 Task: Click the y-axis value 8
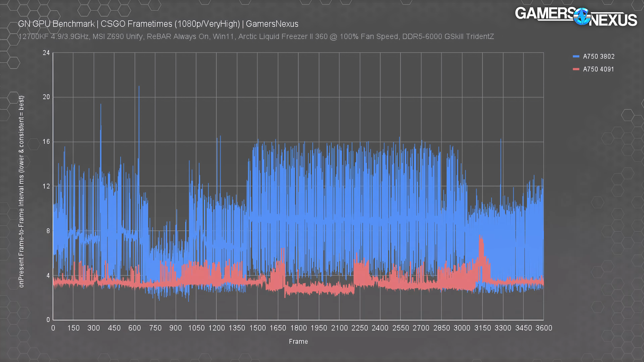[x=48, y=231]
